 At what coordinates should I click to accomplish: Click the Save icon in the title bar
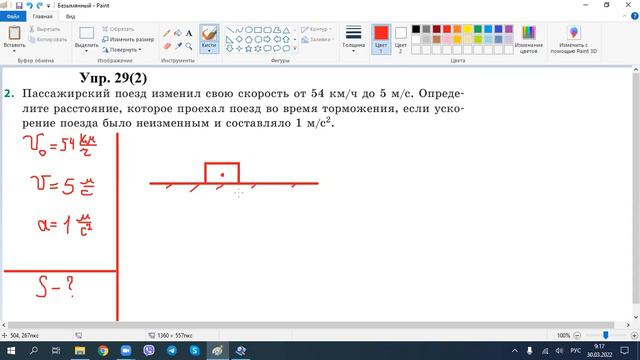tap(19, 6)
